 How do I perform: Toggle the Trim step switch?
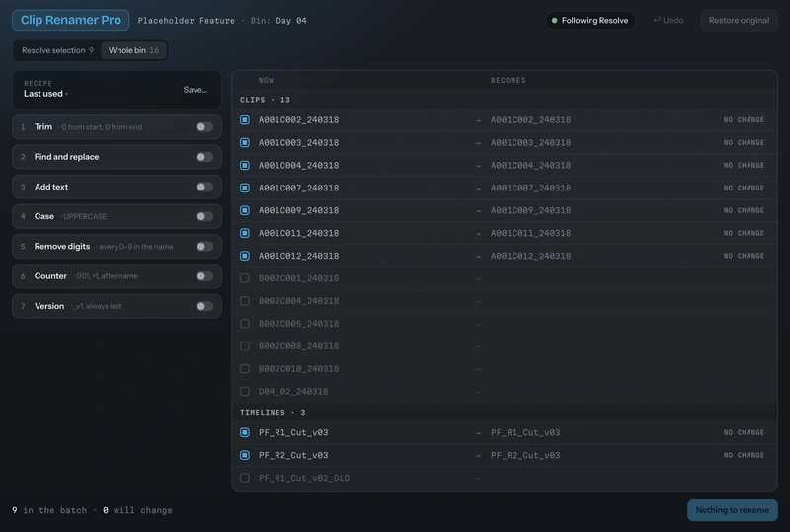204,127
